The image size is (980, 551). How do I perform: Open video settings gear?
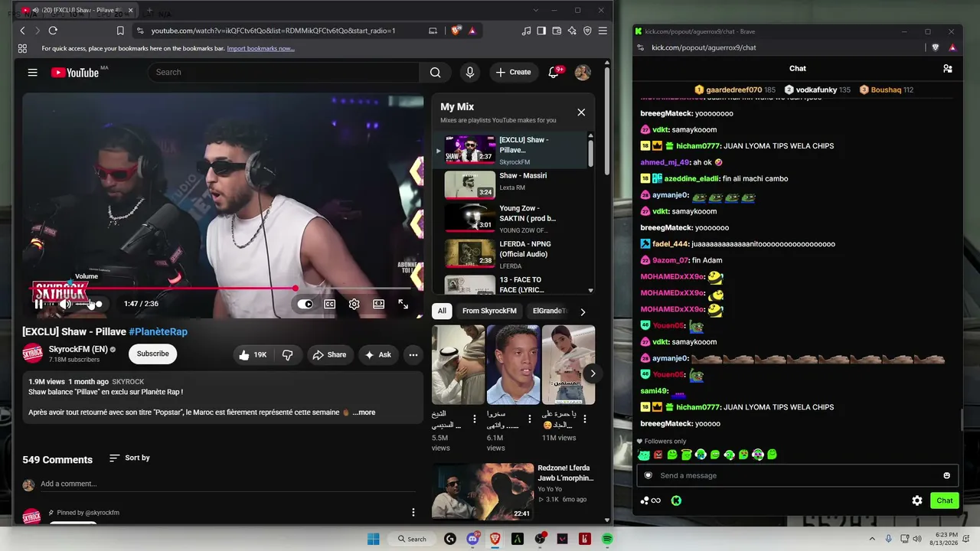pos(354,304)
